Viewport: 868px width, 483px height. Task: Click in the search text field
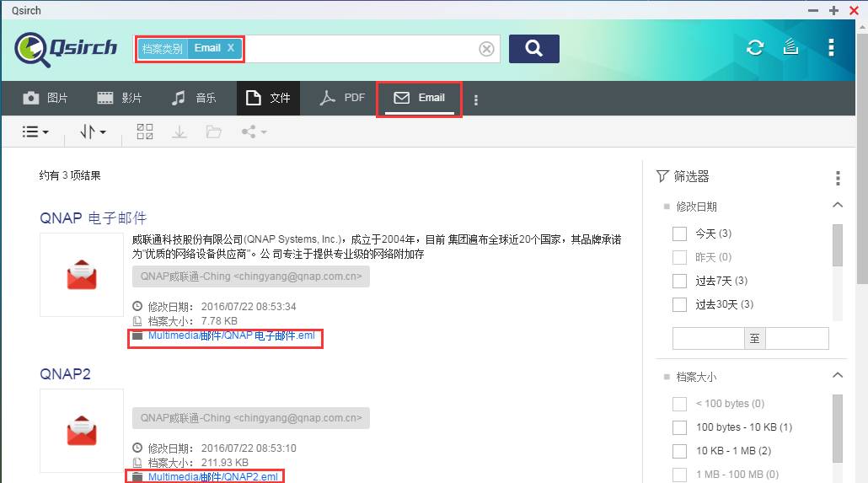coord(360,49)
